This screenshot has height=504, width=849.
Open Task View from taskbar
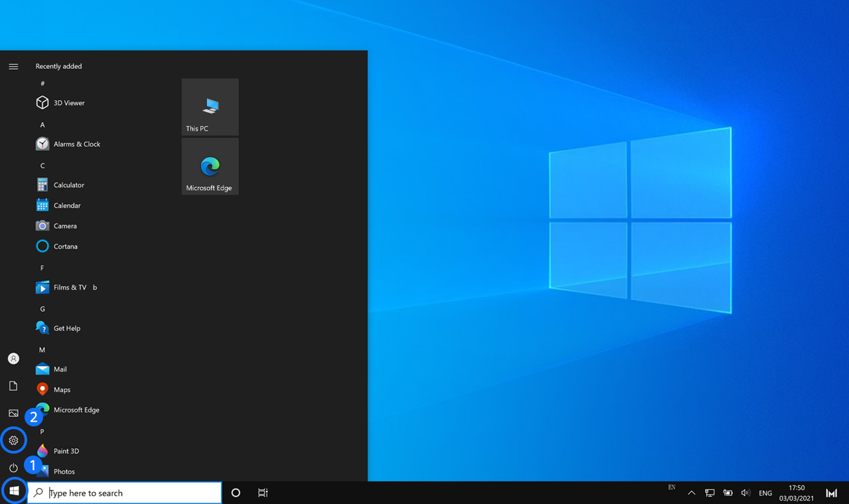point(263,493)
